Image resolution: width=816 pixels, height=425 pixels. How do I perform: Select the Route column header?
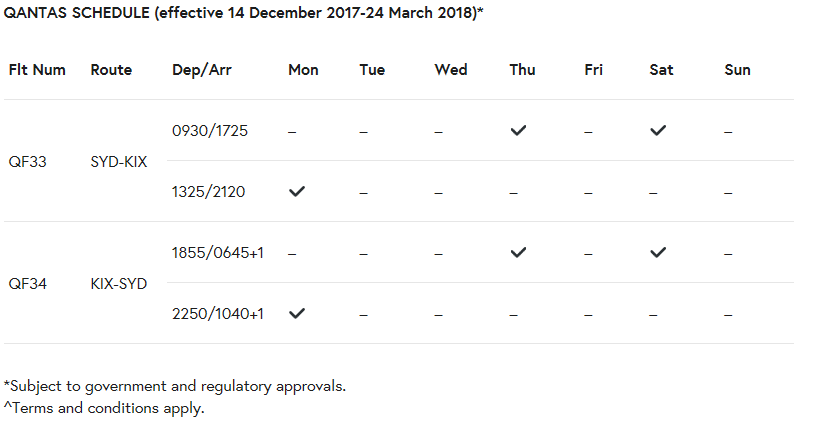point(111,70)
